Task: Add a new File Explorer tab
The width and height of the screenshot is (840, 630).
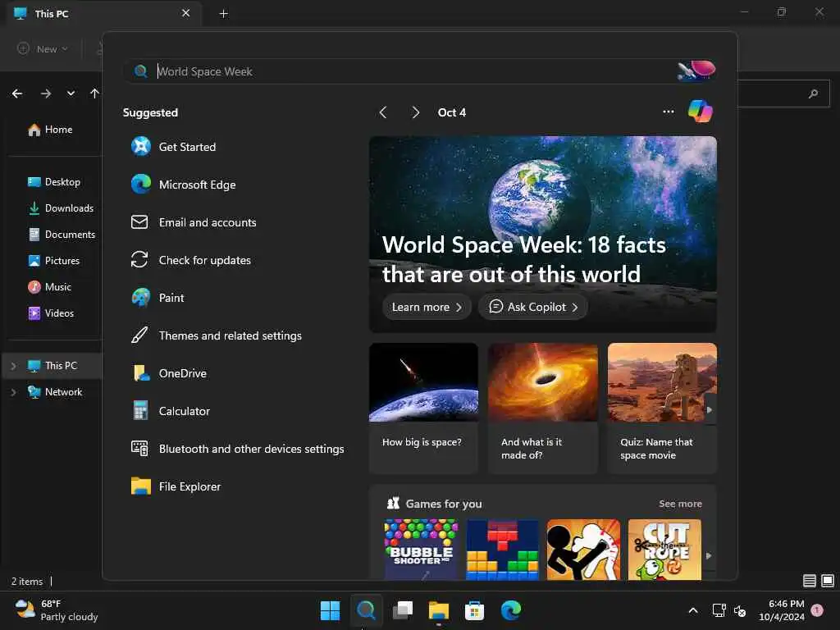Action: pyautogui.click(x=224, y=13)
